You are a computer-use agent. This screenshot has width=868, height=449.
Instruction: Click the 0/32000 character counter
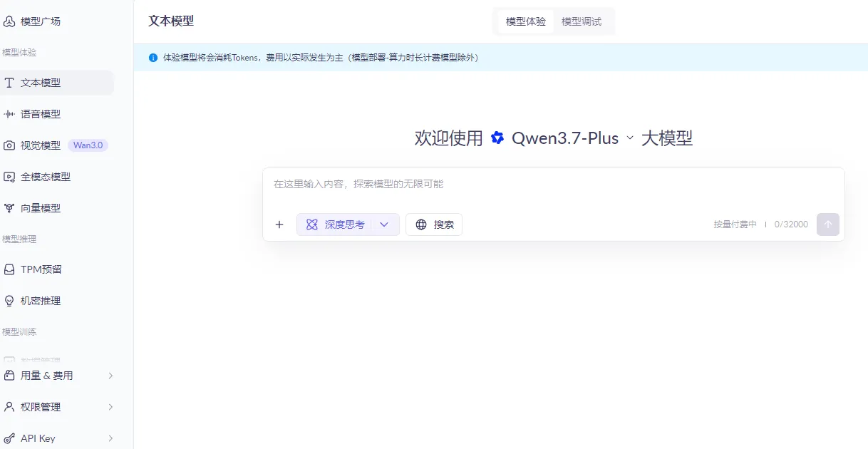pos(790,224)
